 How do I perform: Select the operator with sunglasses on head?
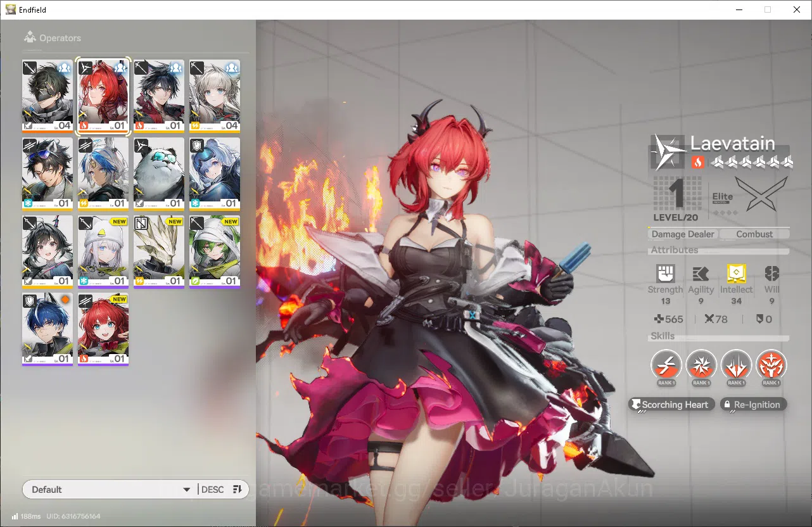coord(48,174)
